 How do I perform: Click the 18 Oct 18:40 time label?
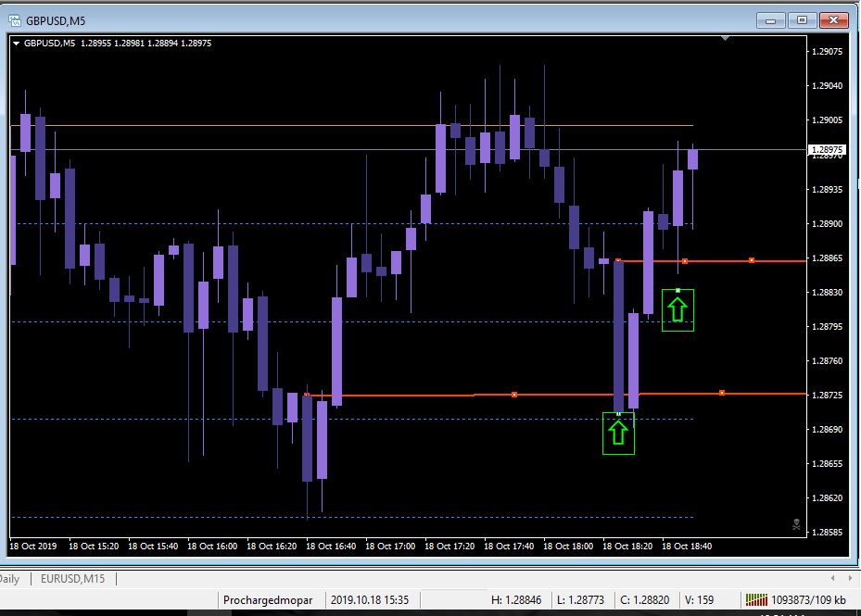pos(687,547)
